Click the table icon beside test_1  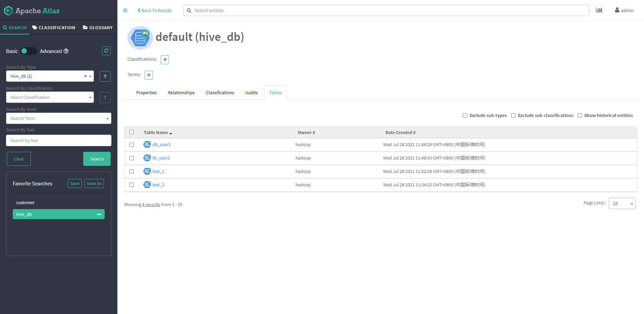click(147, 171)
